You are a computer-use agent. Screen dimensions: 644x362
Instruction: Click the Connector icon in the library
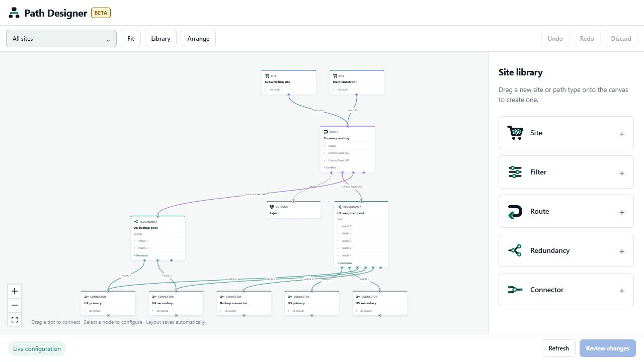tap(515, 290)
